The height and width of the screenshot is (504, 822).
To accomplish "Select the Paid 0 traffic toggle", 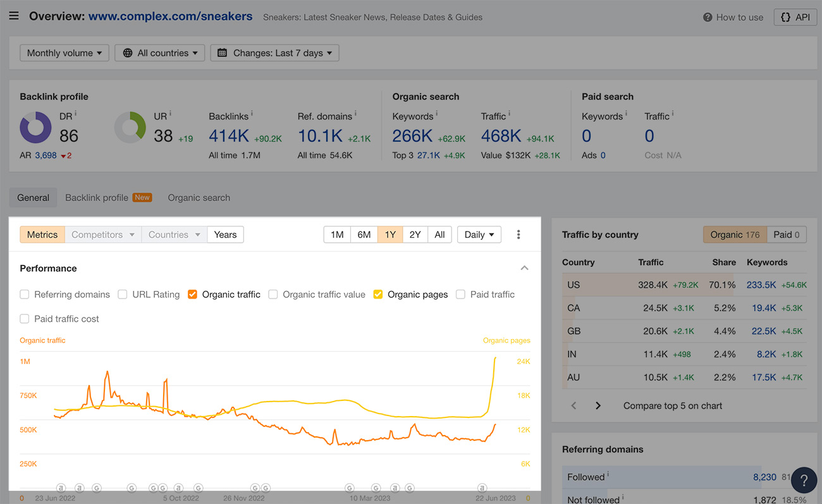I will [x=786, y=235].
